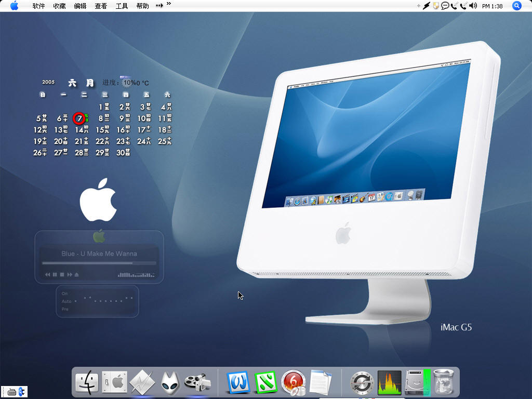532x399 pixels.
Task: Stop playback in the music player
Action: (62, 274)
